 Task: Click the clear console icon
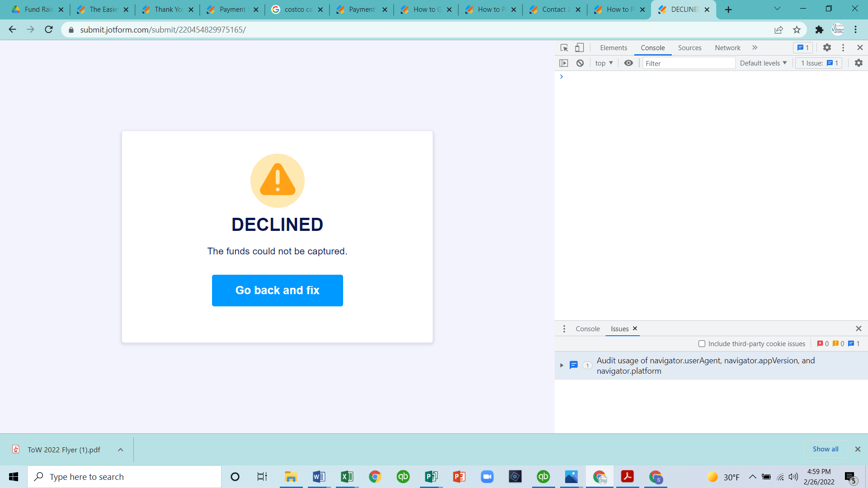(x=580, y=63)
